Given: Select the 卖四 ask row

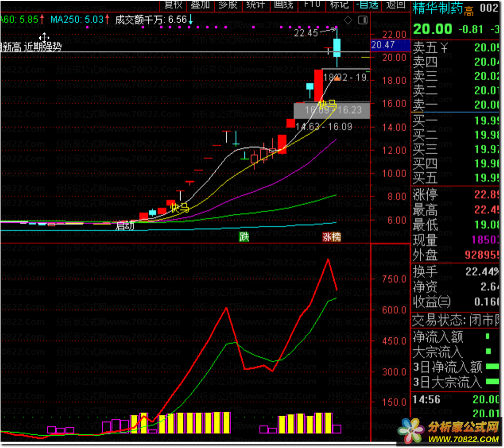Looking at the screenshot, I should click(x=456, y=62).
